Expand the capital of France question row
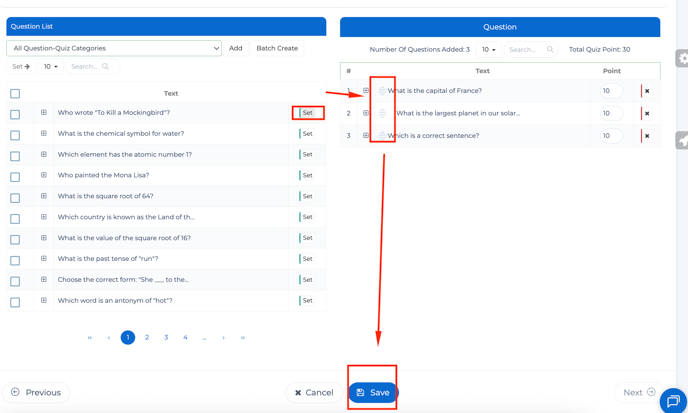 pos(366,91)
